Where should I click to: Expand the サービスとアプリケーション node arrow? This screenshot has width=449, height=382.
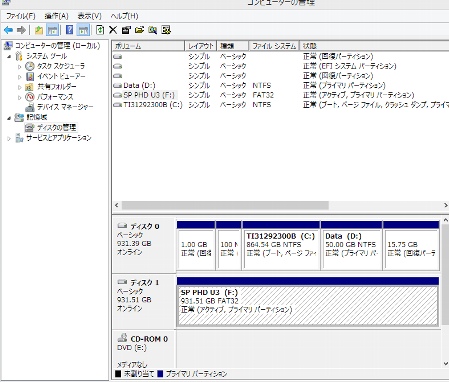pos(9,138)
